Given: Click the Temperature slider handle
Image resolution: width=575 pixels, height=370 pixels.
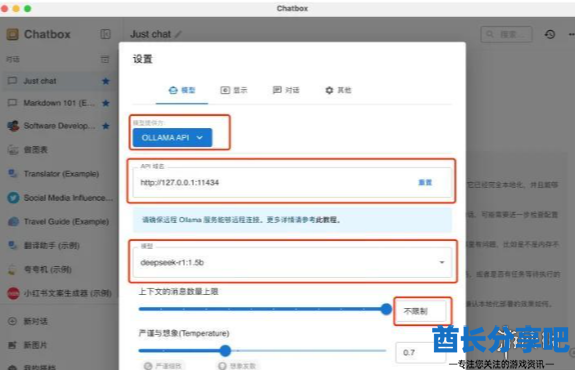Looking at the screenshot, I should click(225, 351).
